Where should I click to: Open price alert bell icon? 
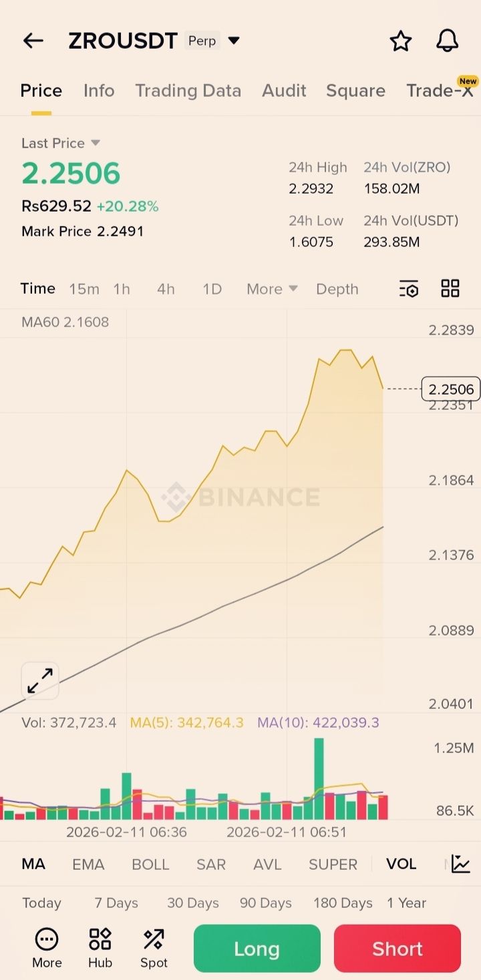[x=447, y=41]
